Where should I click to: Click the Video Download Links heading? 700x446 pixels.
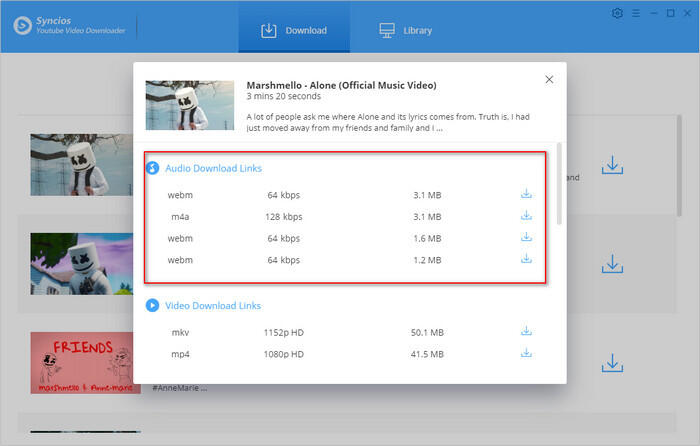(x=213, y=305)
